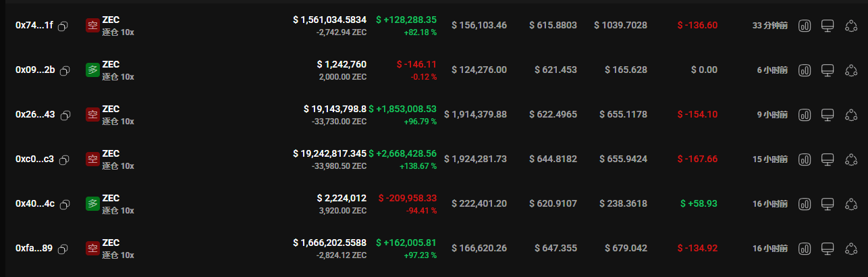Open bar chart icon for 0xfa...89 row
The height and width of the screenshot is (277, 868).
[x=805, y=249]
